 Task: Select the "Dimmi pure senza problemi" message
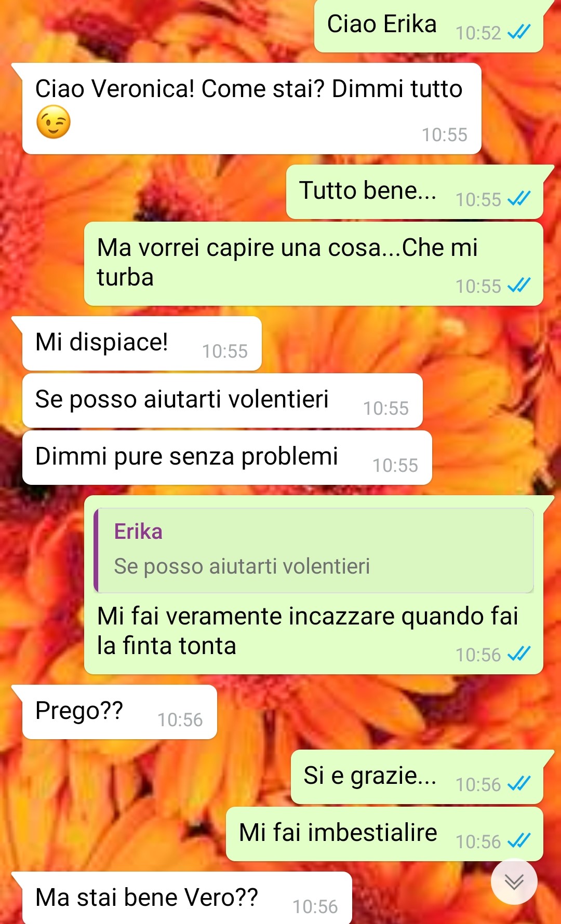pos(227,458)
